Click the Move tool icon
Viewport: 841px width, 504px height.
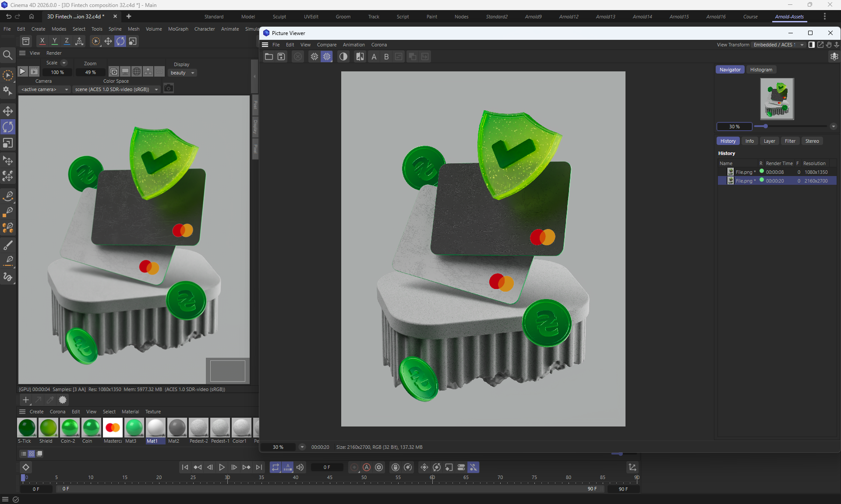pos(8,111)
